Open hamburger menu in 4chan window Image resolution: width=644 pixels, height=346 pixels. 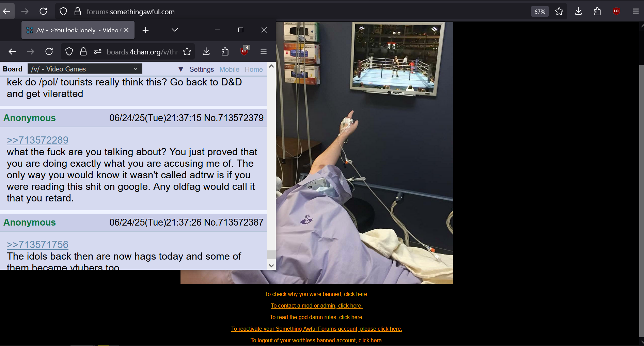[x=263, y=51]
